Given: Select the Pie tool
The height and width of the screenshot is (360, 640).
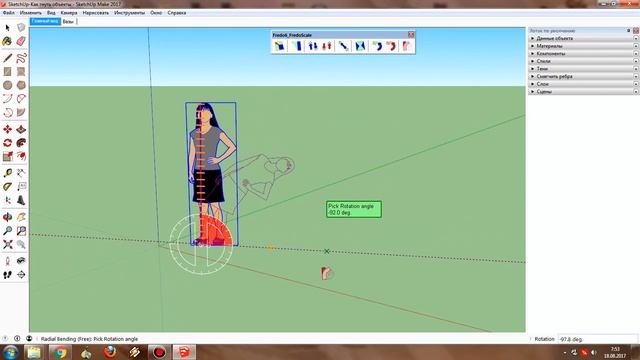Looking at the screenshot, I should [x=21, y=112].
